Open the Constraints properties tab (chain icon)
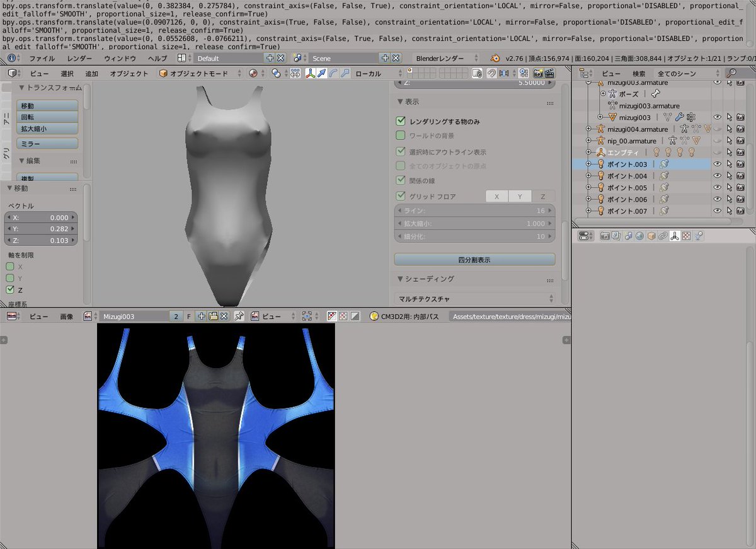 (663, 236)
